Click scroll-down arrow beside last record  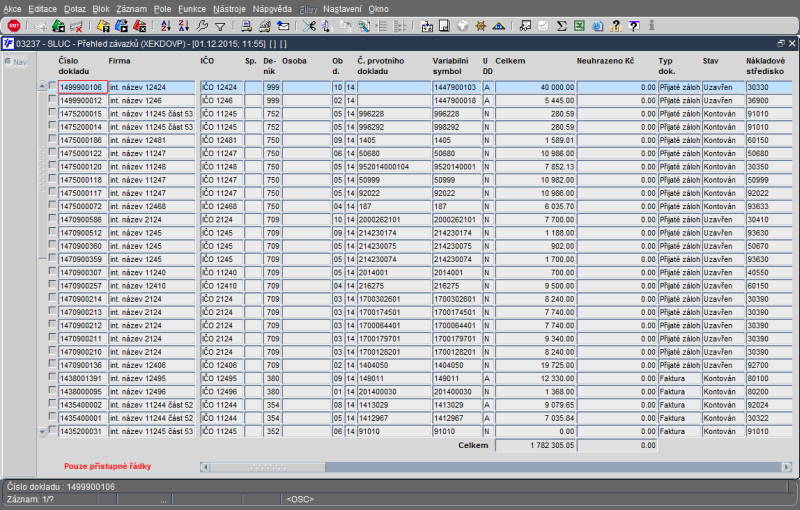pyautogui.click(x=42, y=430)
